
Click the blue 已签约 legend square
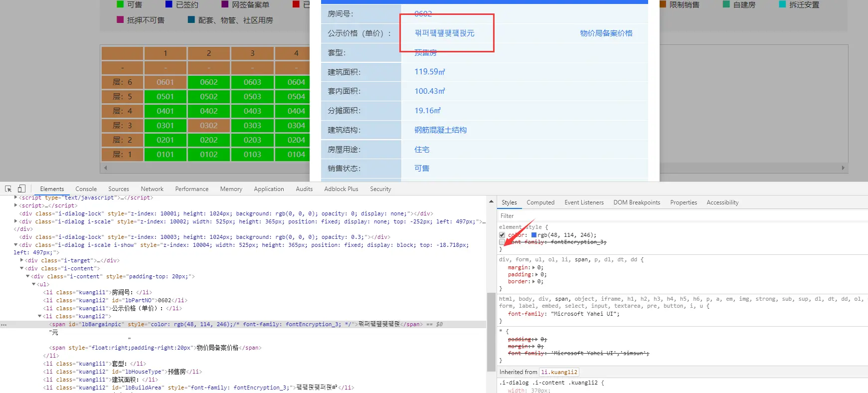tap(169, 4)
